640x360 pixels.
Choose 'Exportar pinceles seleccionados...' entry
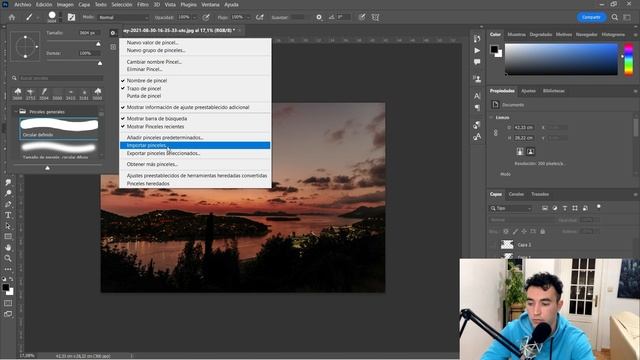(x=195, y=153)
